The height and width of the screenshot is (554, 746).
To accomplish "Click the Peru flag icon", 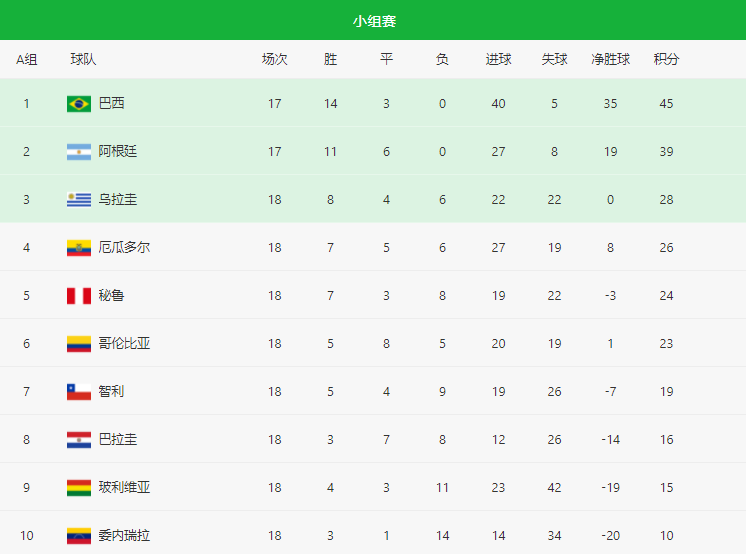I will [x=79, y=296].
